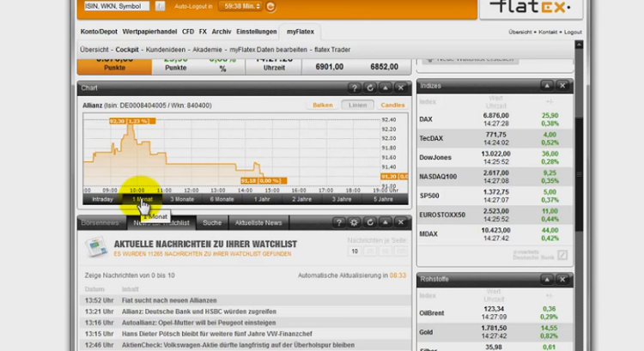This screenshot has width=644, height=351.
Task: Select 6 Monate chart range
Action: click(x=222, y=199)
